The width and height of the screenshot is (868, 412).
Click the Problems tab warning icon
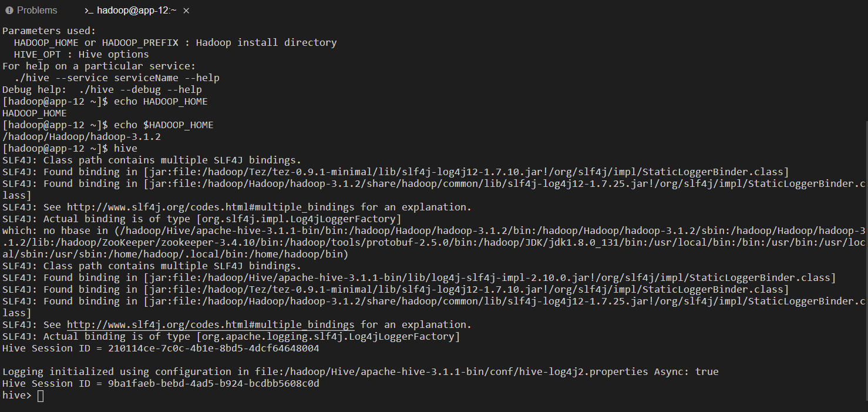pos(9,11)
